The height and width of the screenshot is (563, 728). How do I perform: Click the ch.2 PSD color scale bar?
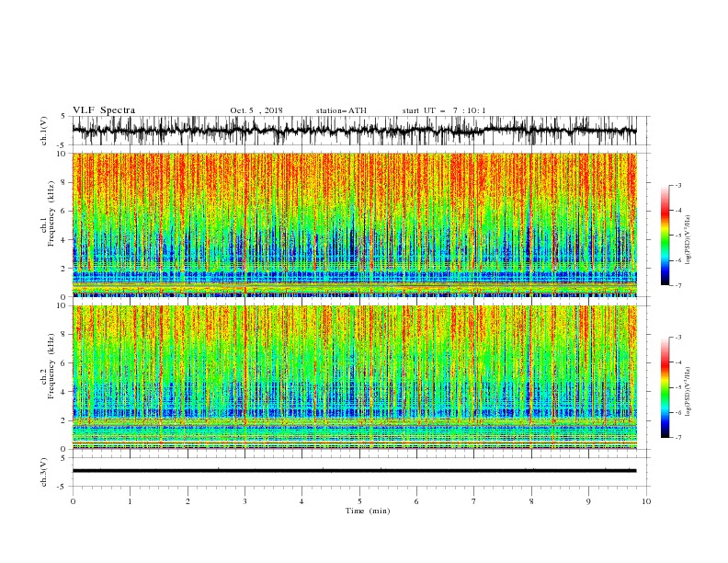coord(665,387)
